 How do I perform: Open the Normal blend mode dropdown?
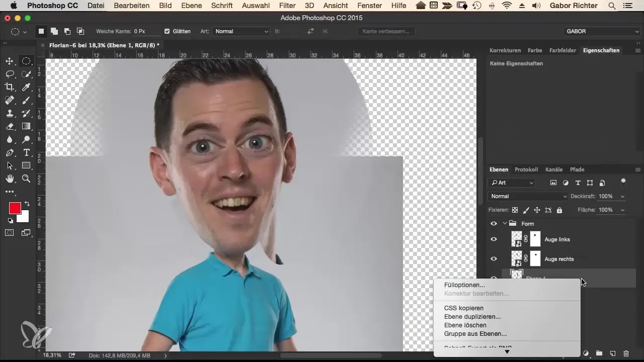pos(528,196)
